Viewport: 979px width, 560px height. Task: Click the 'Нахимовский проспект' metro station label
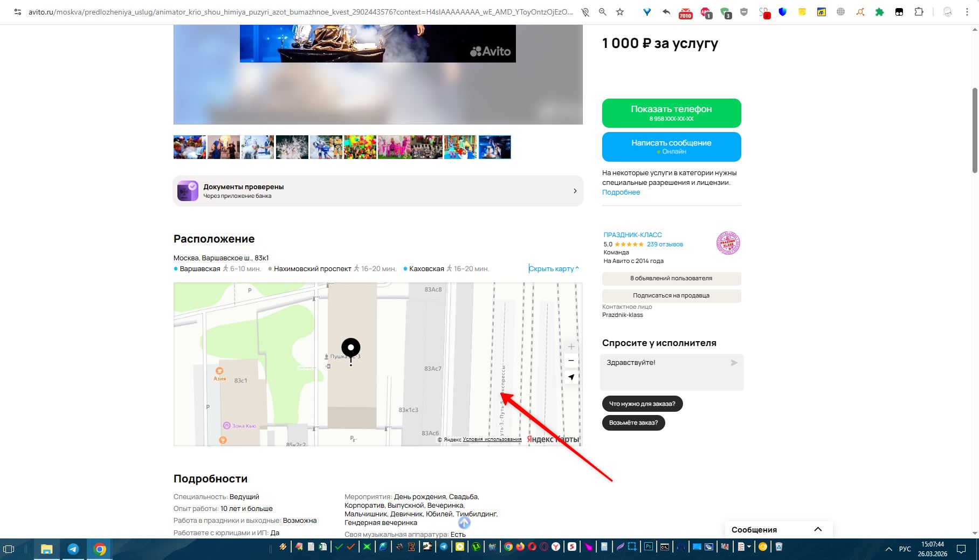pos(313,268)
